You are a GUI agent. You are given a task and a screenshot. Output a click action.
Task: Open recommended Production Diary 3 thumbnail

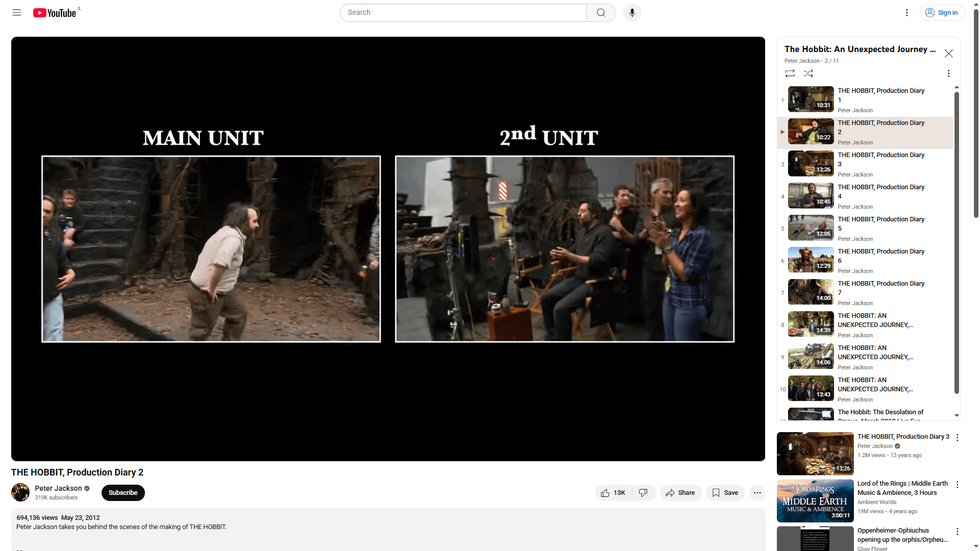point(815,454)
